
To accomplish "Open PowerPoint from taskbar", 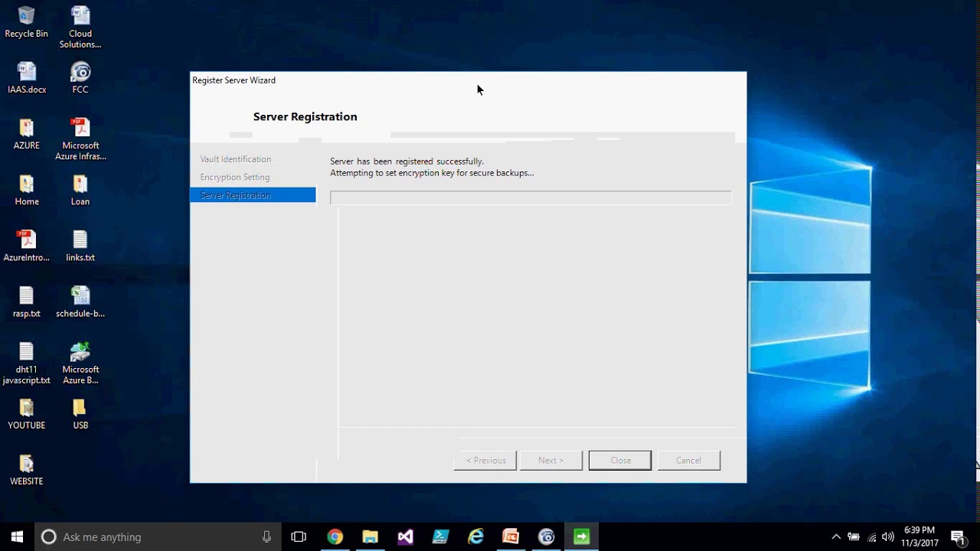I will (511, 536).
